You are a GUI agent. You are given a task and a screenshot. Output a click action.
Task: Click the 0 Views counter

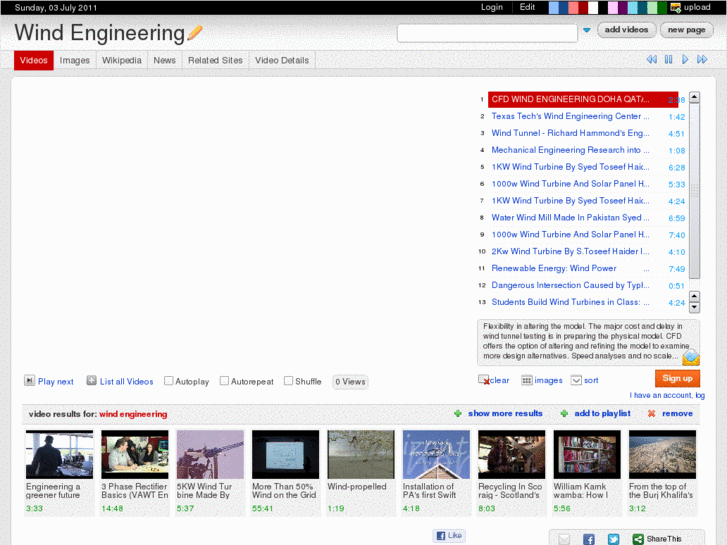pyautogui.click(x=350, y=382)
